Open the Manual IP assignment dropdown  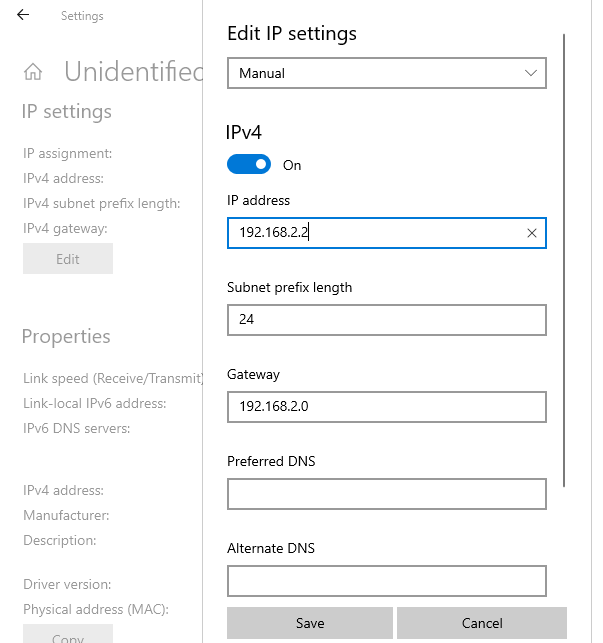pyautogui.click(x=386, y=73)
